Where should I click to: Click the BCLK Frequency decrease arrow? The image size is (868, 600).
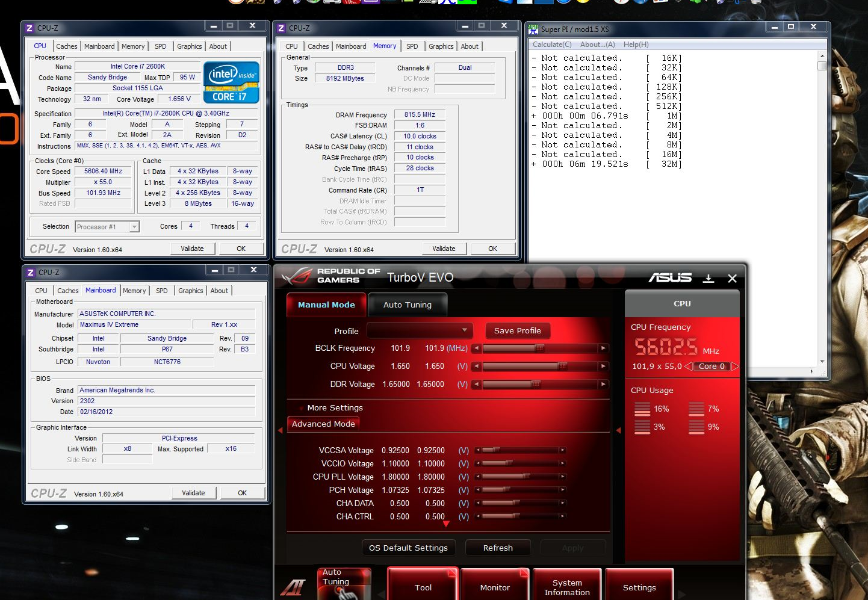(x=476, y=348)
